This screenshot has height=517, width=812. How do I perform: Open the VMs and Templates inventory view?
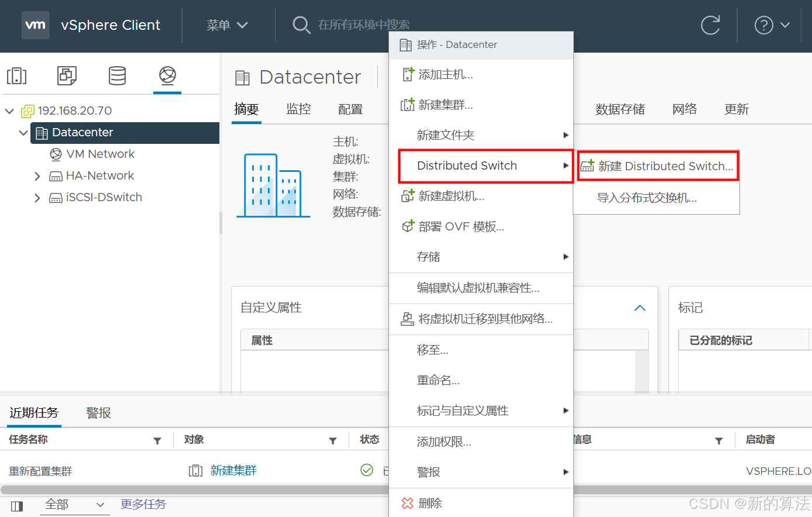coord(67,75)
